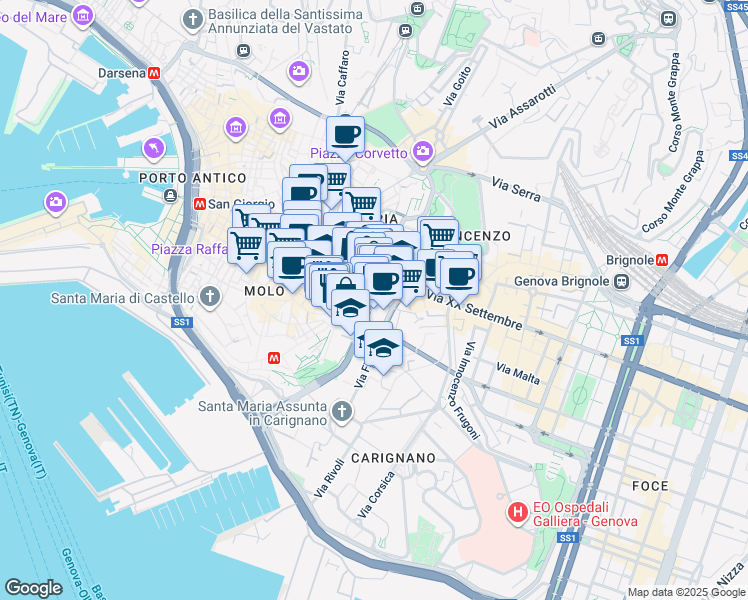Click the 'CARIGNANO' district label
Image resolution: width=748 pixels, height=600 pixels.
[394, 458]
